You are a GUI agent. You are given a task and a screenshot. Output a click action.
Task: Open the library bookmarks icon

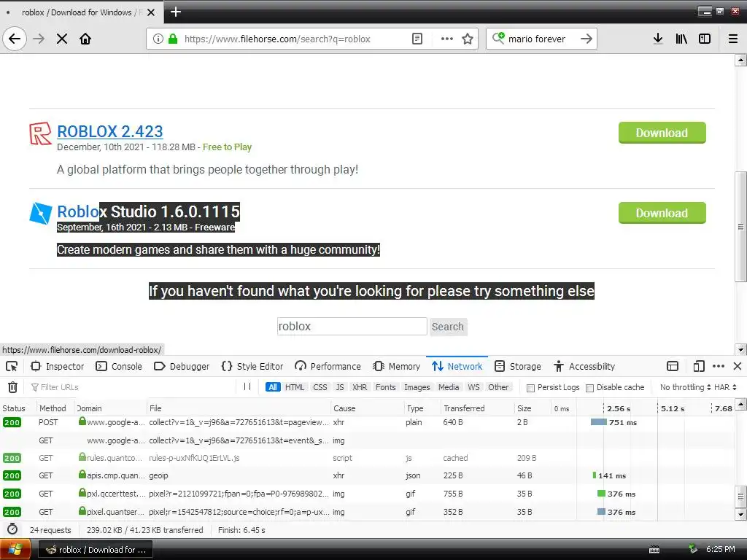point(681,39)
